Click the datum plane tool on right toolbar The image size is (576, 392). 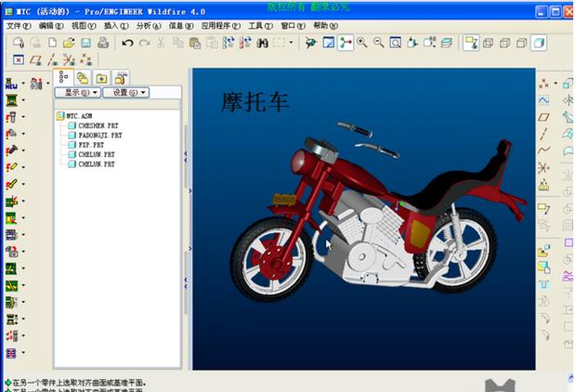[x=543, y=117]
